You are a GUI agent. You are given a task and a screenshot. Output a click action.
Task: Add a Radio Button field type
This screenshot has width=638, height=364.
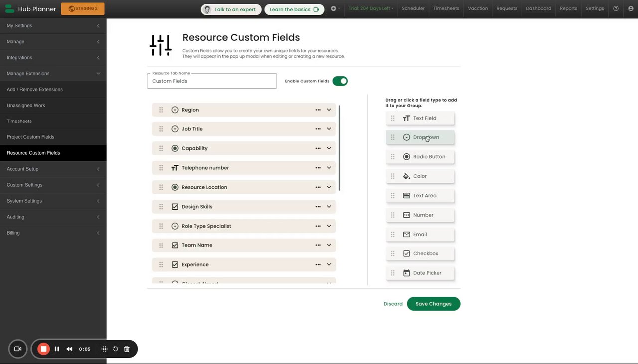coord(420,157)
